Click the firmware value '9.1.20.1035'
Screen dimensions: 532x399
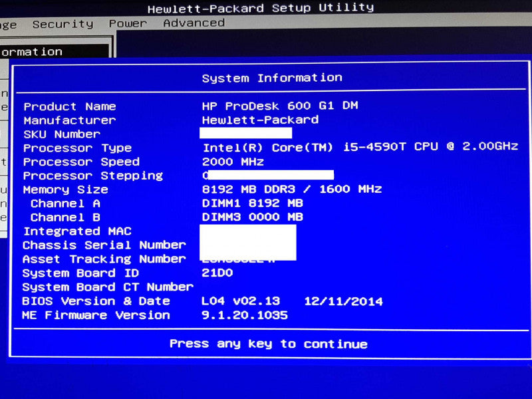(245, 315)
